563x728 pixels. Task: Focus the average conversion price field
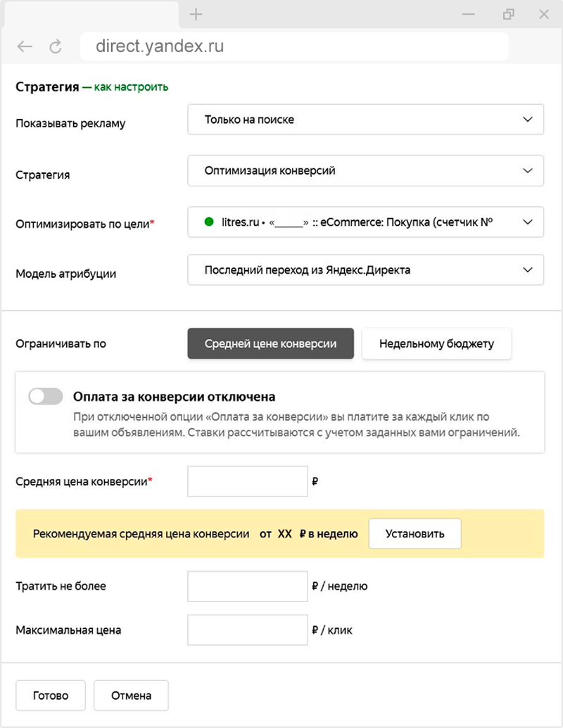tap(248, 481)
